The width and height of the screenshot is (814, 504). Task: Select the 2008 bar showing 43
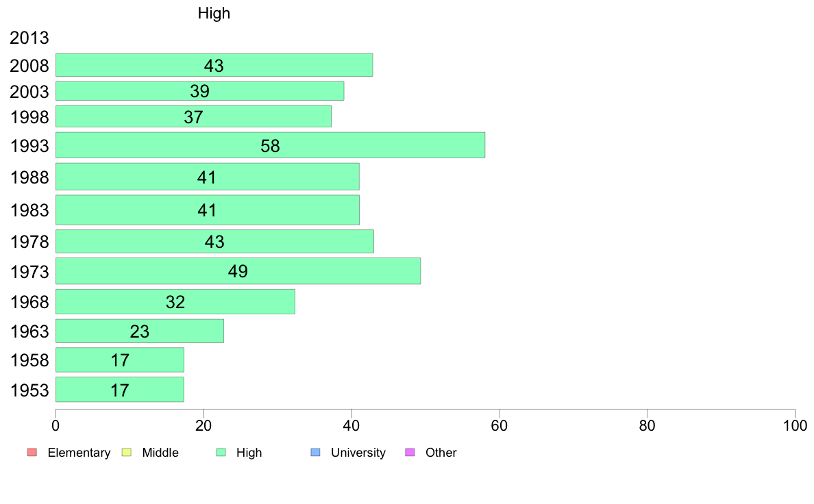pos(214,65)
